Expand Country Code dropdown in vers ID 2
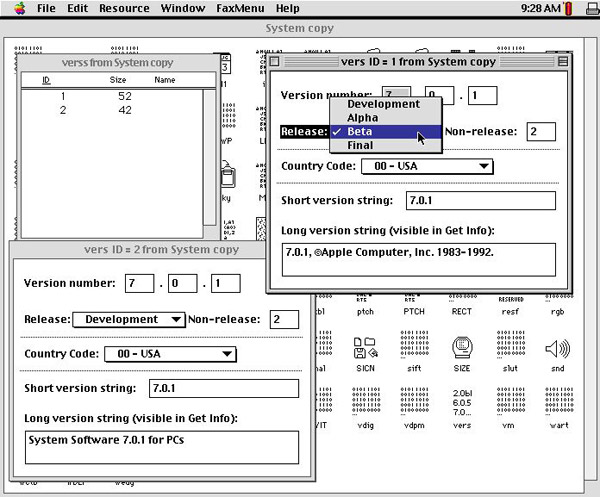600x497 pixels. [169, 354]
